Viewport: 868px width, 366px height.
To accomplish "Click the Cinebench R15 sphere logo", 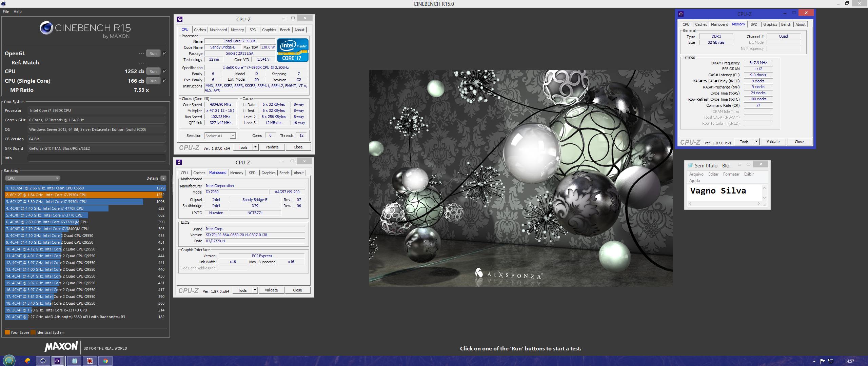I will click(46, 28).
